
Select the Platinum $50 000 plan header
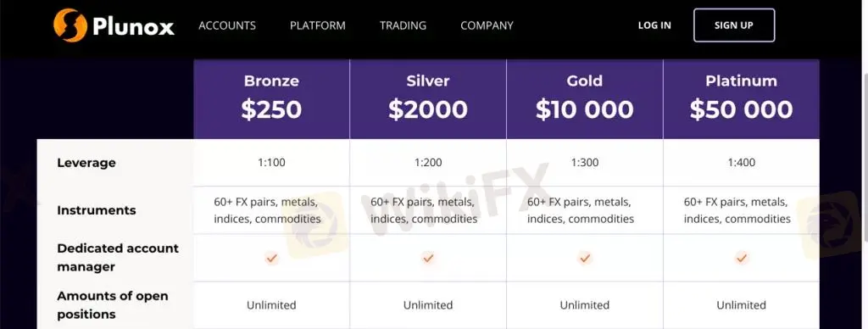pyautogui.click(x=741, y=99)
